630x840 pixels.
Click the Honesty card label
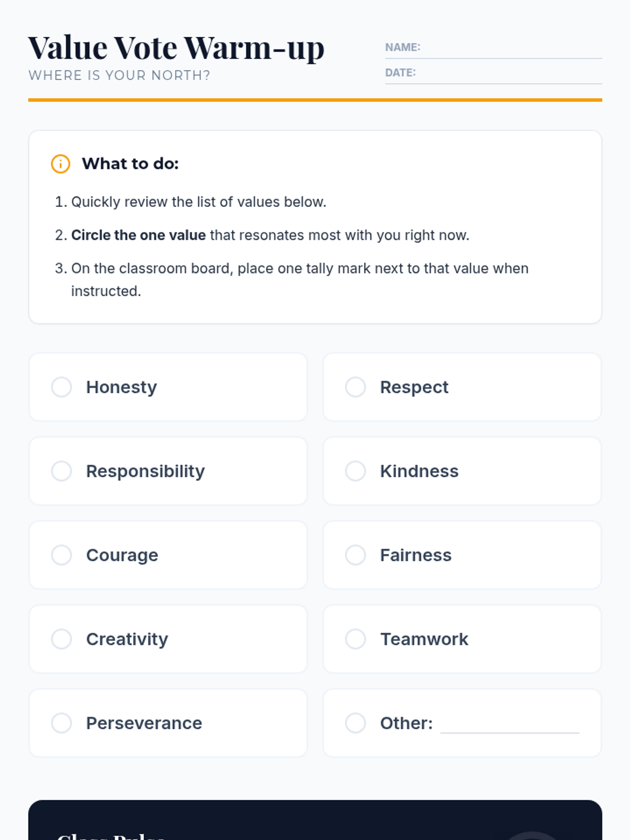121,387
